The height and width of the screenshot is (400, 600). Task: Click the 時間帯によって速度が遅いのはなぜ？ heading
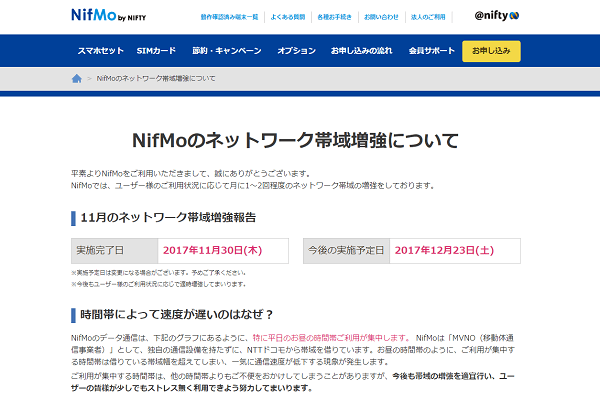pos(177,315)
